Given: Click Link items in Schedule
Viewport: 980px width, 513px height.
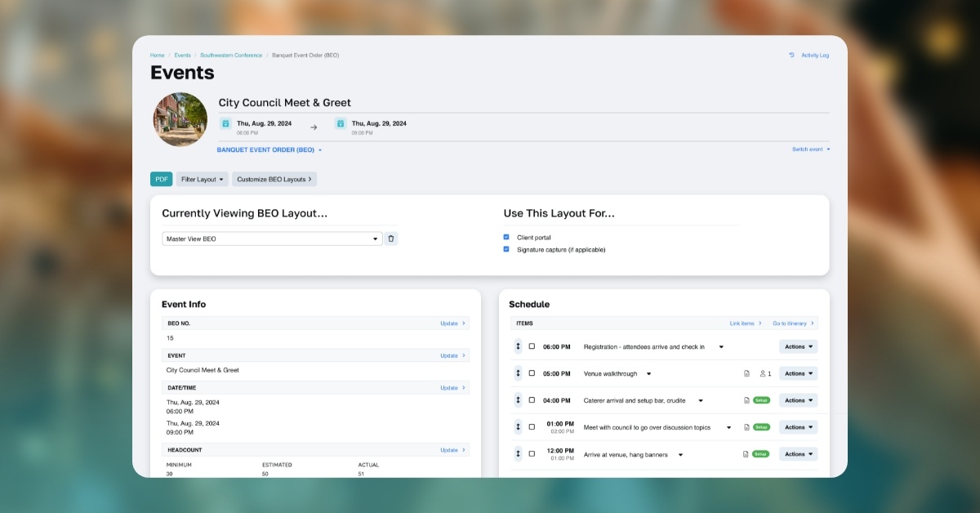Looking at the screenshot, I should (746, 323).
